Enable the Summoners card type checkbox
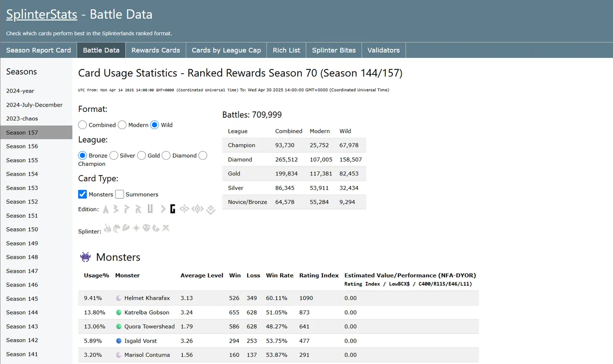Viewport: 613px width, 364px height. point(119,194)
